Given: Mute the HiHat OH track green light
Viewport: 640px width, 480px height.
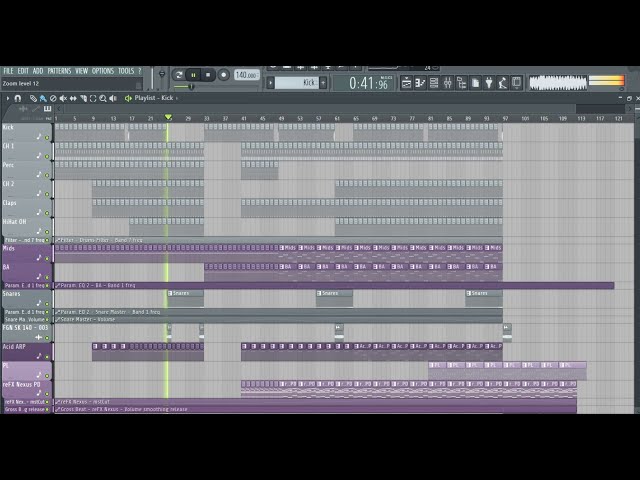Looking at the screenshot, I should tap(47, 232).
